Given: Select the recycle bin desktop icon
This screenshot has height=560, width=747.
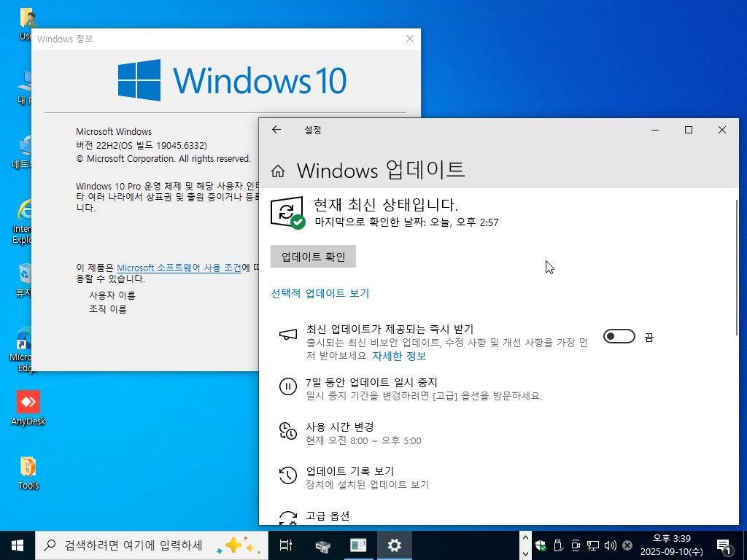Looking at the screenshot, I should point(23,281).
